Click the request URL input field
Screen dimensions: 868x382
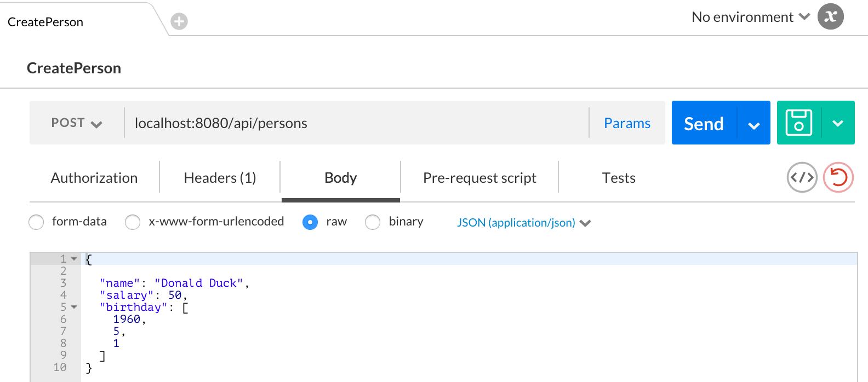[356, 123]
